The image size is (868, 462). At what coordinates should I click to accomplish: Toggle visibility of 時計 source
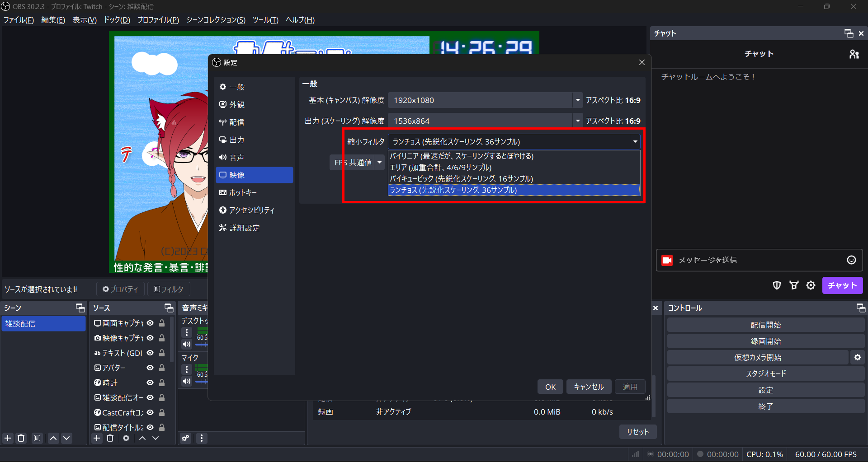(x=150, y=383)
